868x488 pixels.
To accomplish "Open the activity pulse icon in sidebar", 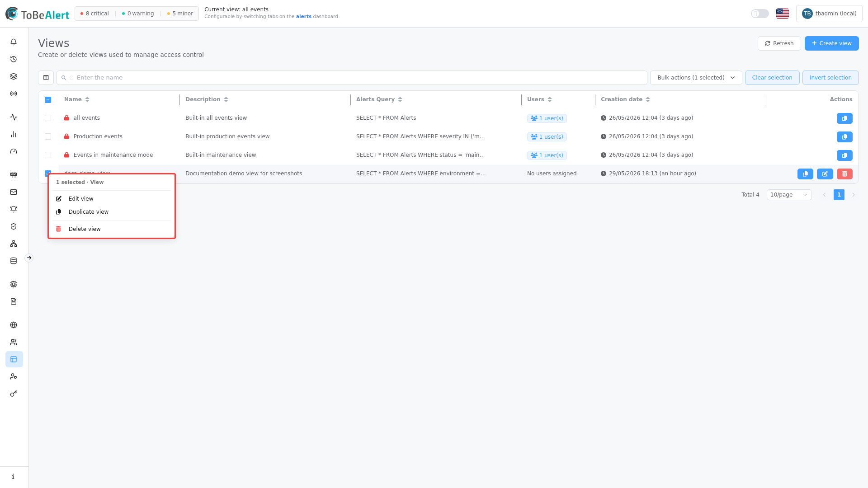I will [x=14, y=117].
